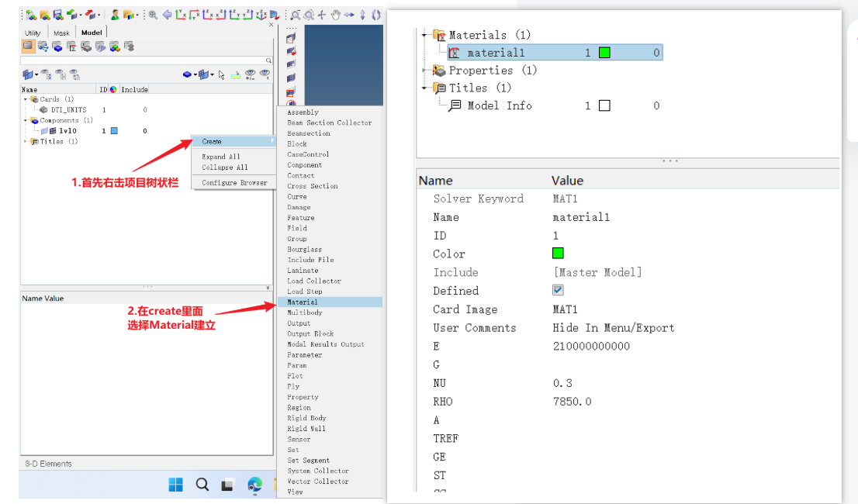
Task: Open Windows taskbar Search
Action: pos(202,485)
